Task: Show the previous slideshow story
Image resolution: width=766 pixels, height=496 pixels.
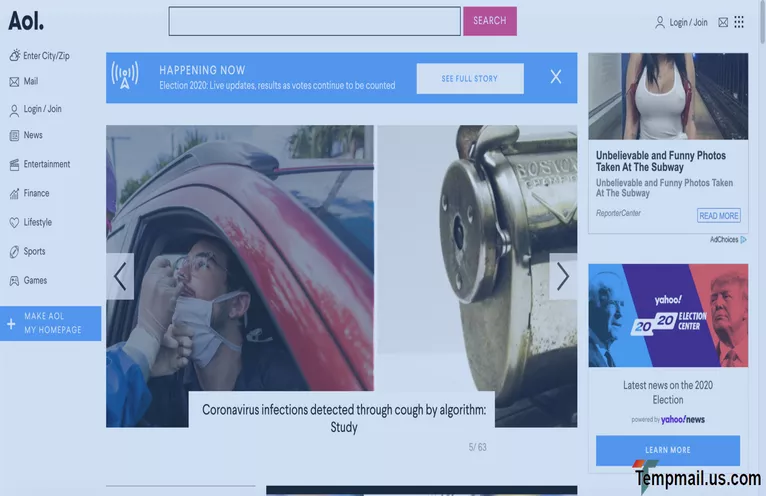Action: (120, 276)
